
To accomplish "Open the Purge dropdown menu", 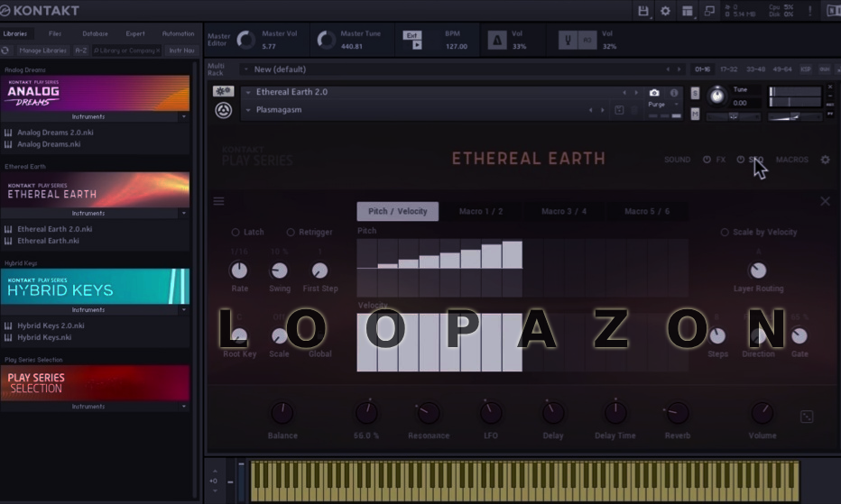I will point(677,105).
